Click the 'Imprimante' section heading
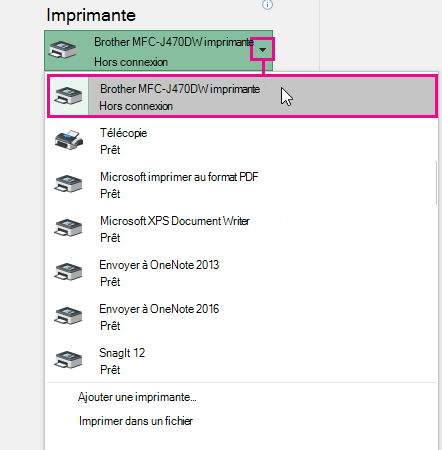Viewport: 442px width, 450px height. [x=91, y=15]
